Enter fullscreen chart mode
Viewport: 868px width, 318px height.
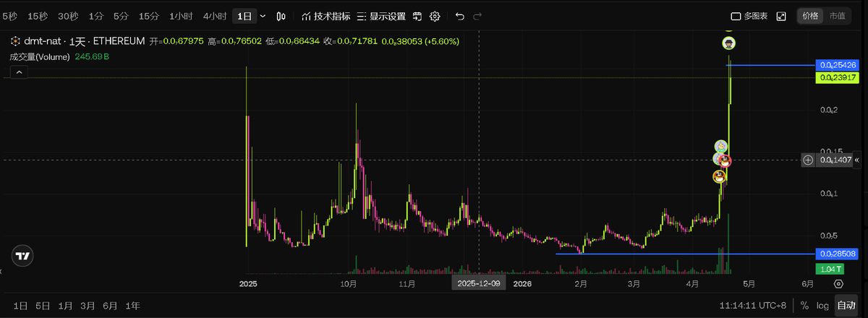[781, 16]
